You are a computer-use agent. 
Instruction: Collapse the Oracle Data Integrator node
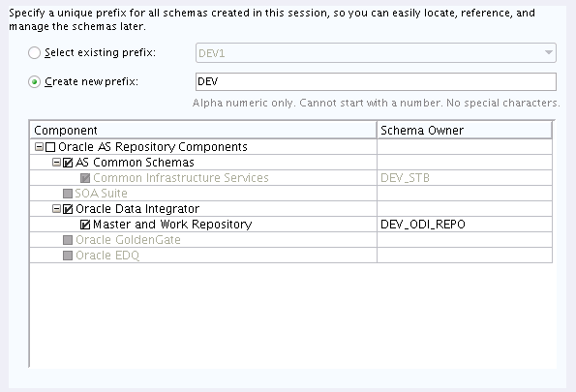tap(56, 209)
